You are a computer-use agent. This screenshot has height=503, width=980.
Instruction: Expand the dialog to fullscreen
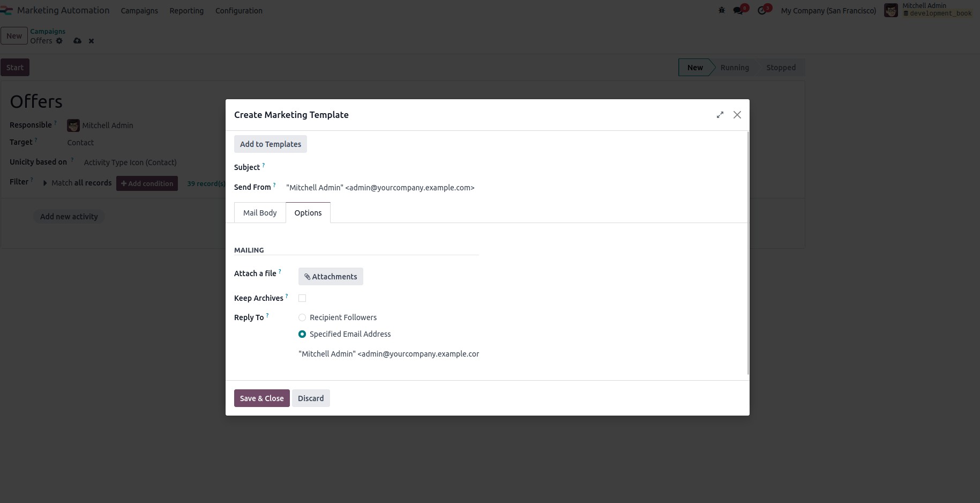coord(720,114)
